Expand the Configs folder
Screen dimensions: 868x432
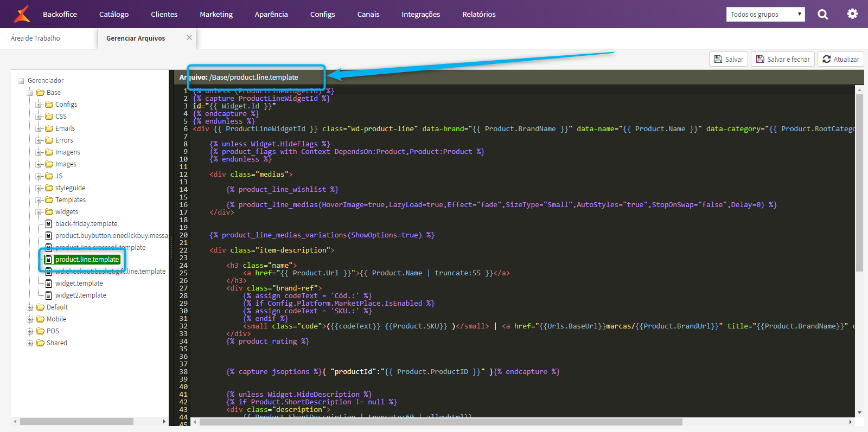(39, 105)
